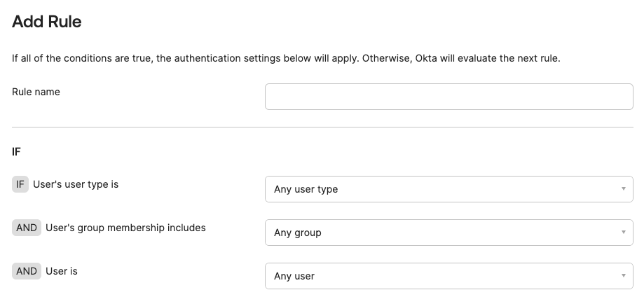Click the IF section heading
Screen dimensions: 644x297
[17, 151]
